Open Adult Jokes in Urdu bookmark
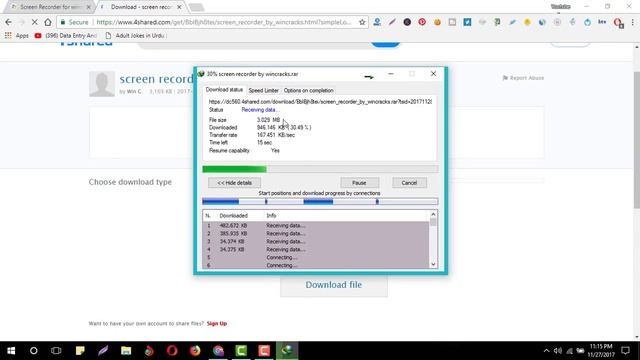The width and height of the screenshot is (640, 360). coord(135,36)
